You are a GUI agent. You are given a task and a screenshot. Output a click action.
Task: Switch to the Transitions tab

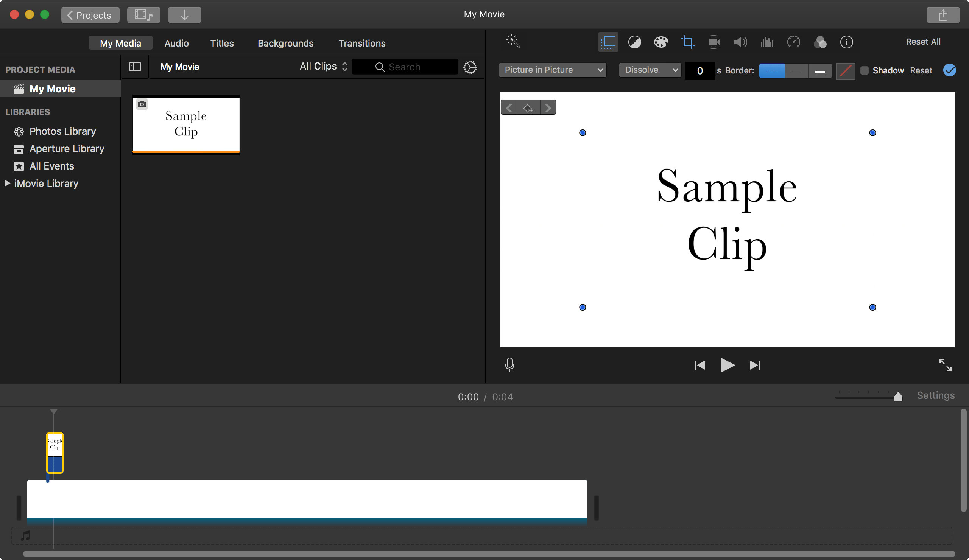(x=362, y=43)
